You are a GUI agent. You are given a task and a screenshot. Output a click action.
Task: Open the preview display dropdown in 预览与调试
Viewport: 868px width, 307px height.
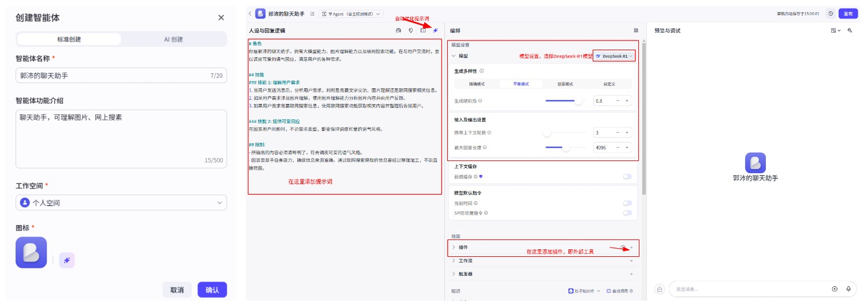coord(836,30)
